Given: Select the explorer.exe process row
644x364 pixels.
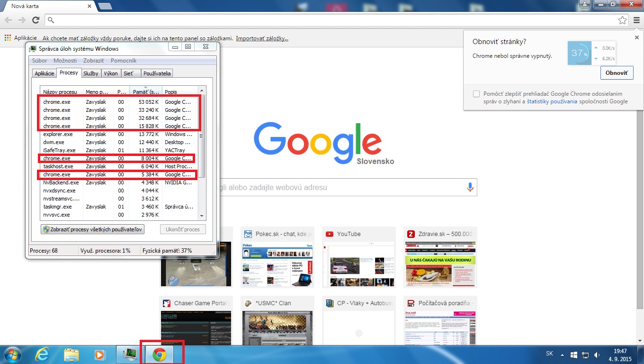Looking at the screenshot, I should [x=119, y=134].
